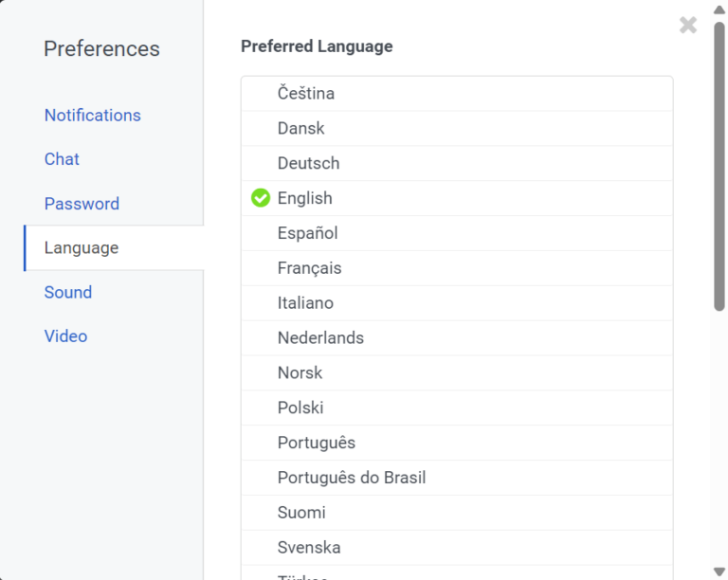Image resolution: width=728 pixels, height=580 pixels.
Task: Click the green checkmark next to English
Action: (261, 198)
